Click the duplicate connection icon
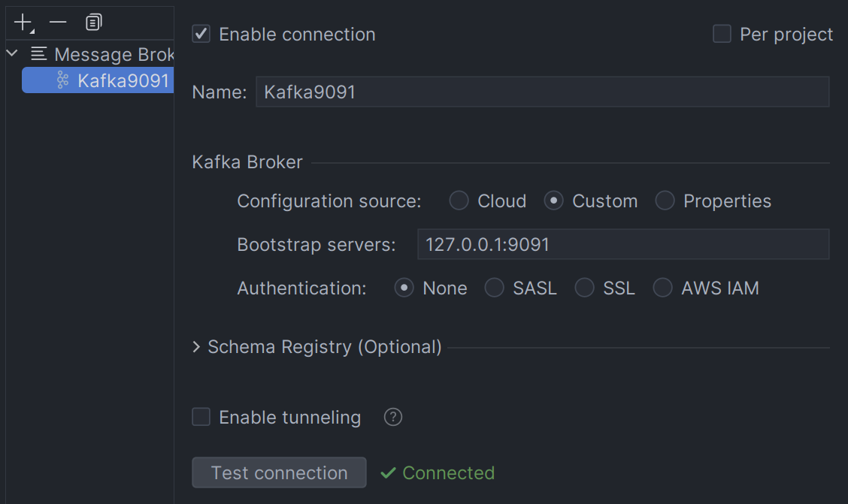The image size is (848, 504). [93, 23]
